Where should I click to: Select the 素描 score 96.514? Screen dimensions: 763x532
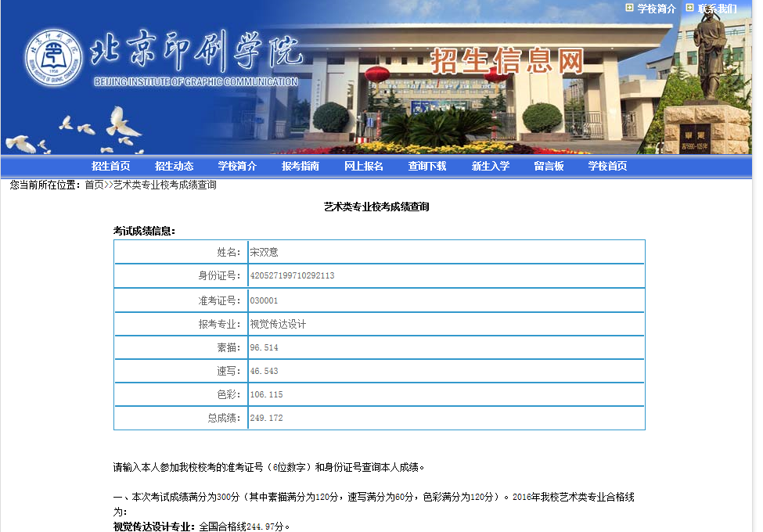(264, 347)
